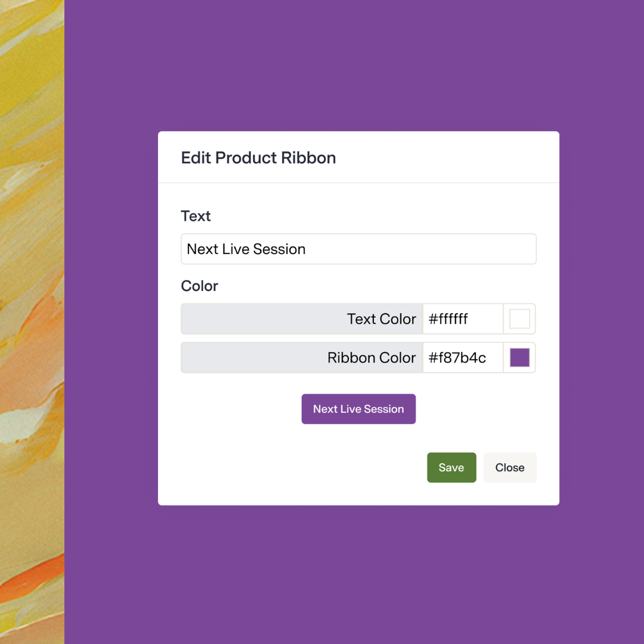Click the blank footer area left of Save
Image resolution: width=644 pixels, height=644 pixels.
pyautogui.click(x=292, y=467)
